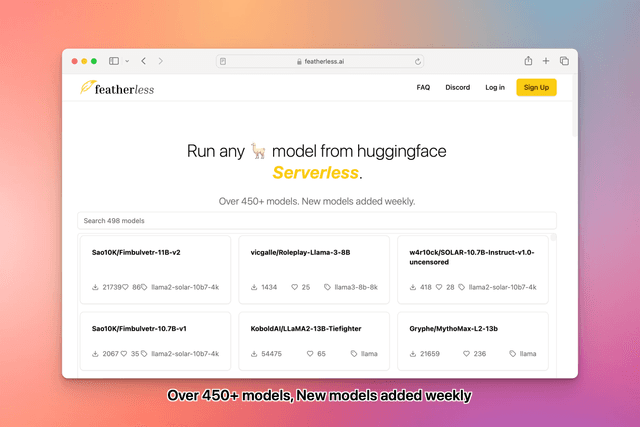The height and width of the screenshot is (427, 640).
Task: Show the tab overview icon
Action: (x=564, y=61)
